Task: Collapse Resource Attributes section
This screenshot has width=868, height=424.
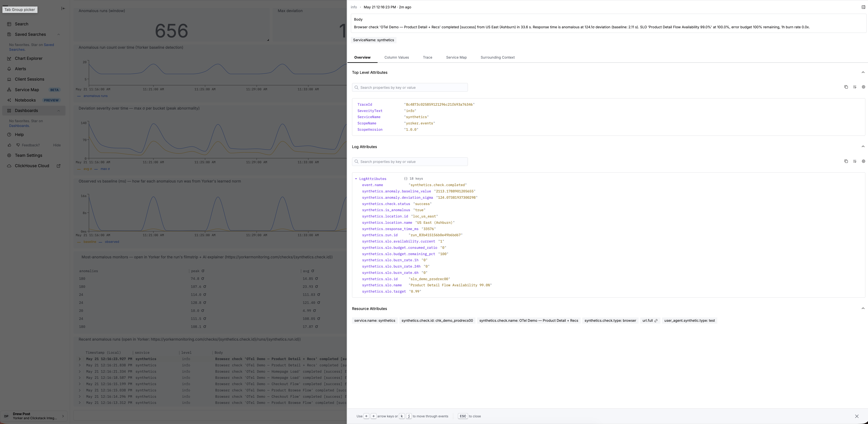Action: [x=863, y=308]
